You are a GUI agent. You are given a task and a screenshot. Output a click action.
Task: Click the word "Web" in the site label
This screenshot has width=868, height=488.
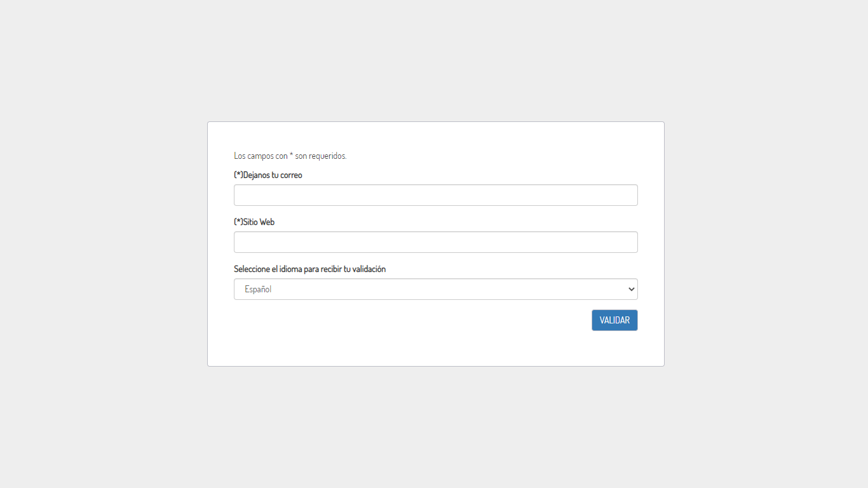pyautogui.click(x=267, y=222)
